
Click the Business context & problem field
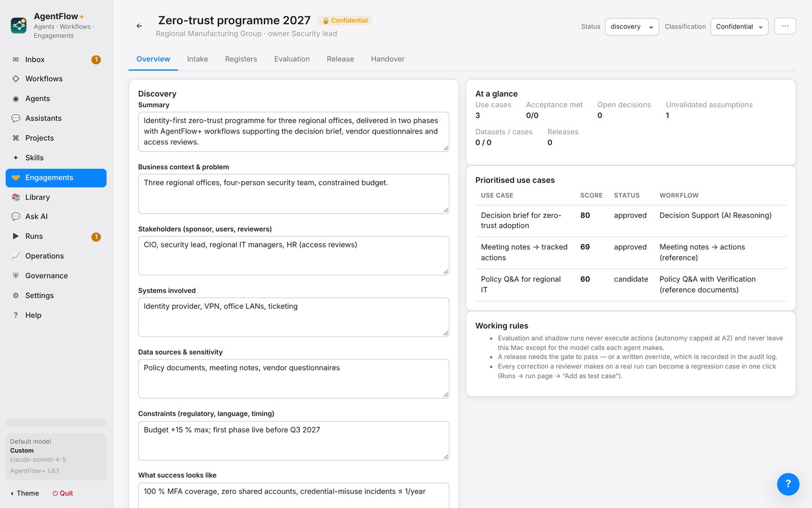(294, 194)
